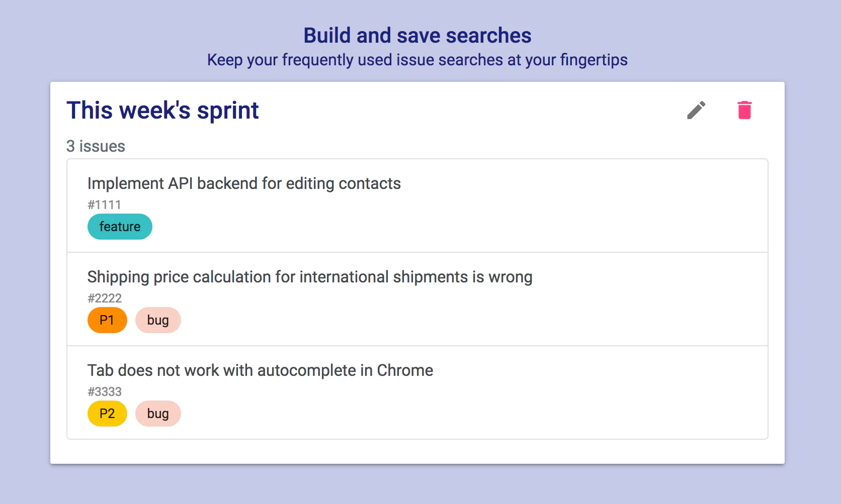The image size is (841, 504).
Task: Click the issue number #2222
Action: [x=105, y=298]
